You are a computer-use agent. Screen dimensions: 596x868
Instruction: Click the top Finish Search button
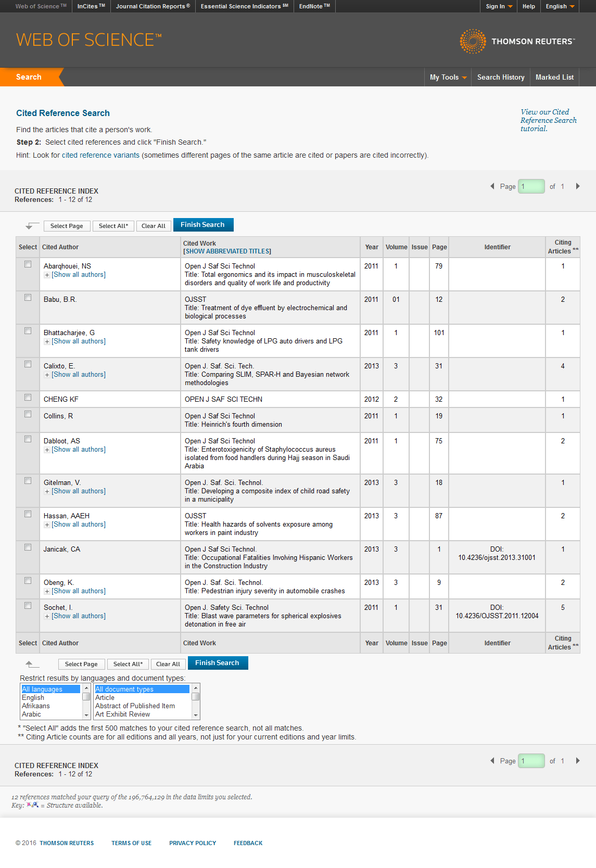tap(203, 225)
